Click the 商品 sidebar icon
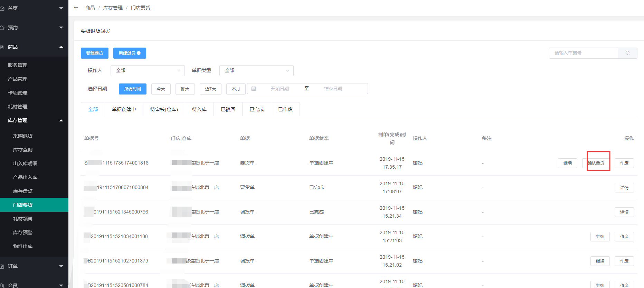Image resolution: width=644 pixels, height=288 pixels. click(2, 47)
